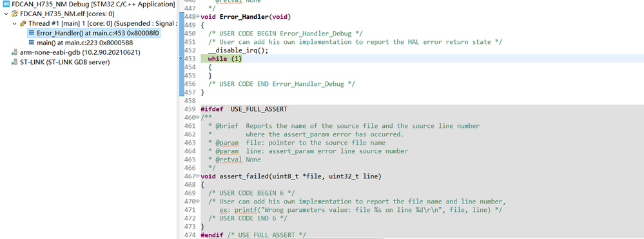Click the __disable_irq(); statement
The width and height of the screenshot is (644, 239).
pyautogui.click(x=238, y=50)
